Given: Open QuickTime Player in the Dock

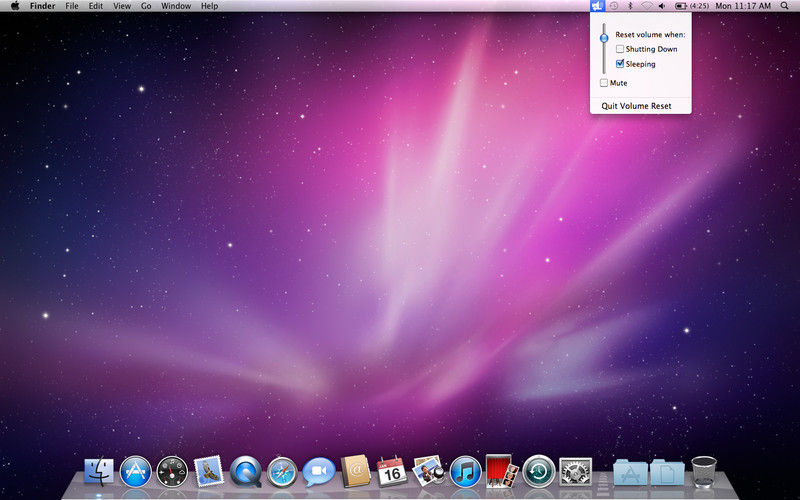Looking at the screenshot, I should point(245,471).
